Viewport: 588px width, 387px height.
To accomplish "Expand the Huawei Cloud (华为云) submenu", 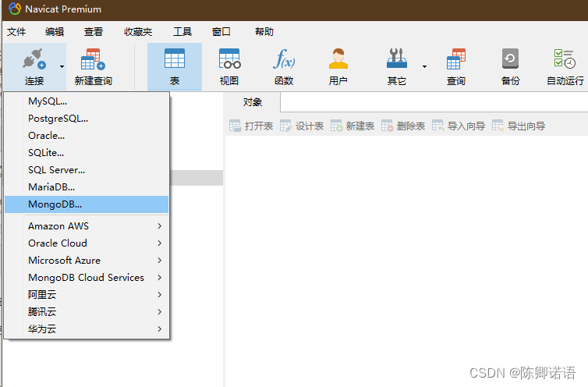I will (x=87, y=328).
